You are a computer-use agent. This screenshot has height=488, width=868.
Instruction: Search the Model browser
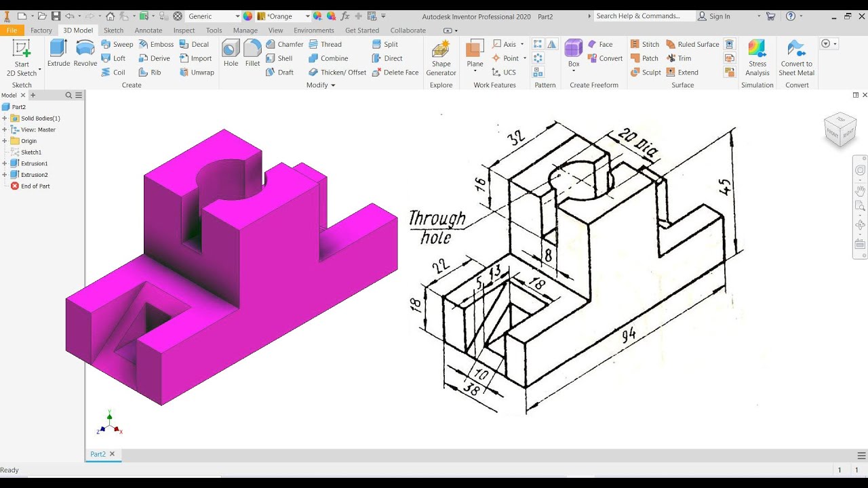tap(68, 96)
